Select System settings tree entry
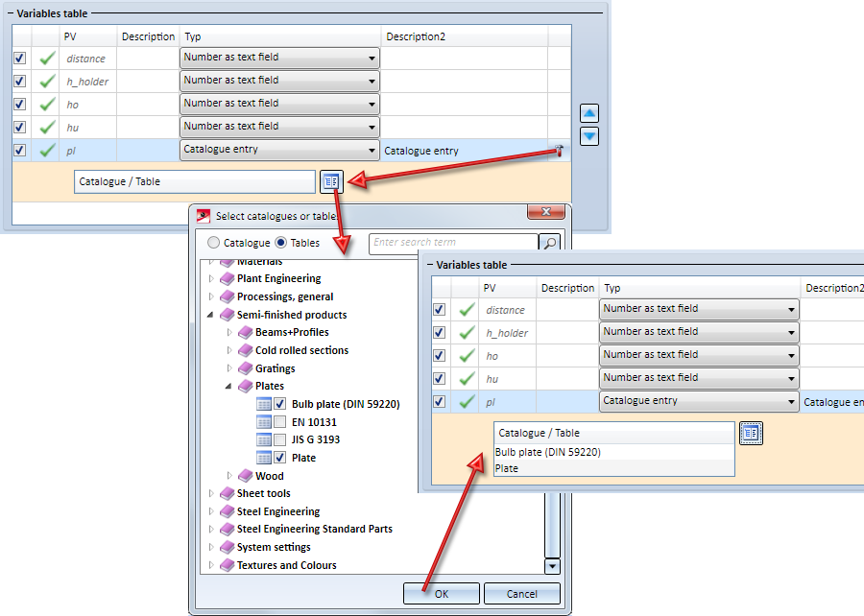 point(274,547)
